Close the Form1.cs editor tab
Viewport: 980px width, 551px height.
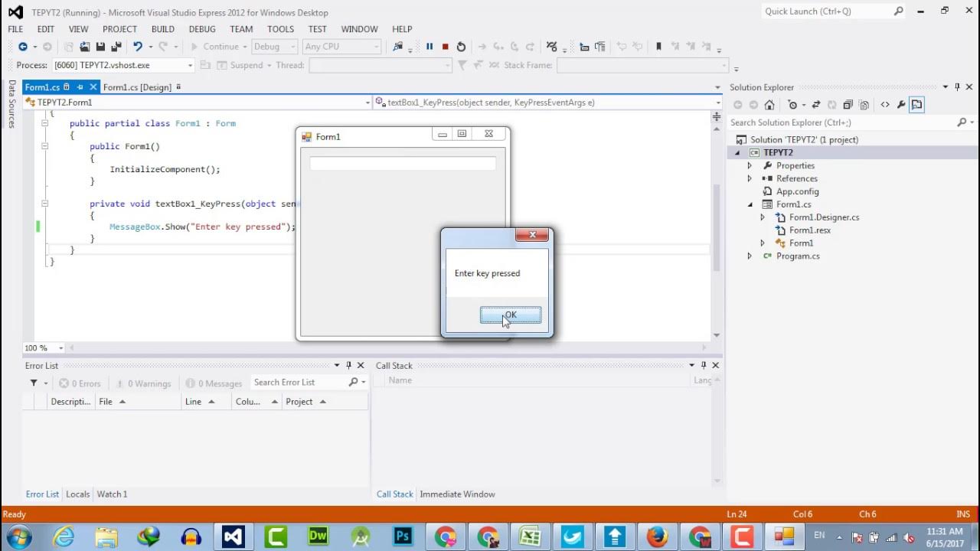(x=93, y=87)
